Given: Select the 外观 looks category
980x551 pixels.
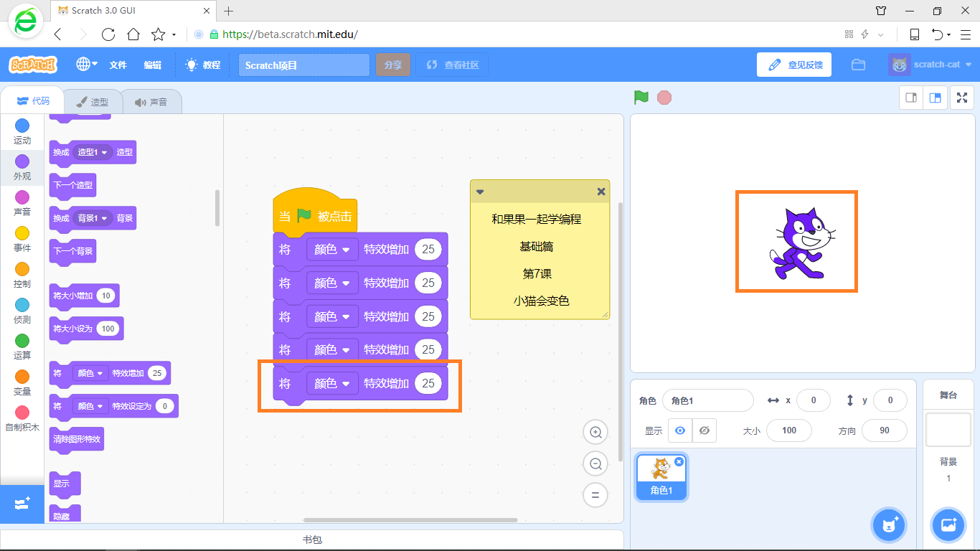Looking at the screenshot, I should tap(22, 168).
